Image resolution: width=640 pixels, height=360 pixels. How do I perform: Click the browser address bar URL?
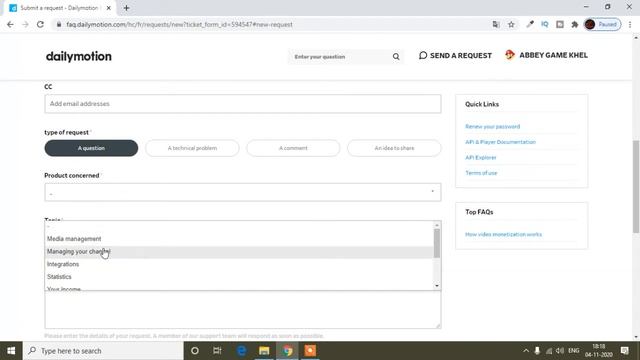pyautogui.click(x=179, y=24)
